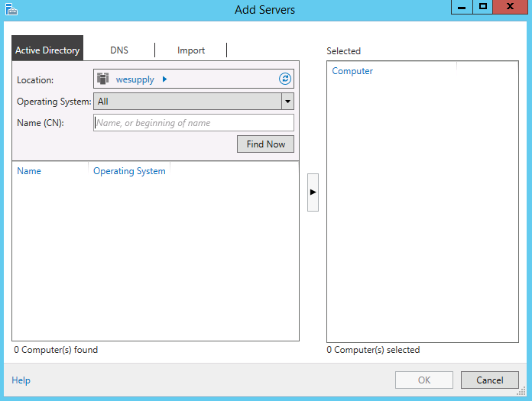Minimize the Add Servers window
This screenshot has width=532, height=401.
(x=462, y=7)
